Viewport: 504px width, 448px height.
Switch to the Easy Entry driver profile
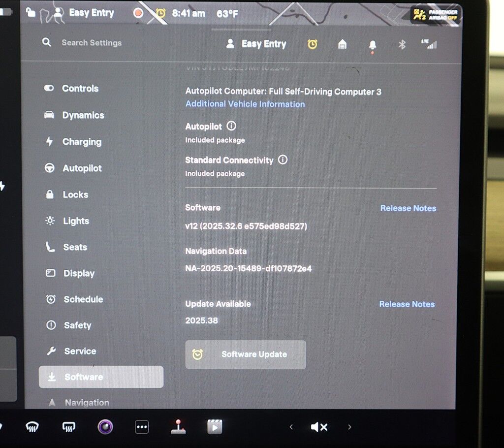coord(256,44)
